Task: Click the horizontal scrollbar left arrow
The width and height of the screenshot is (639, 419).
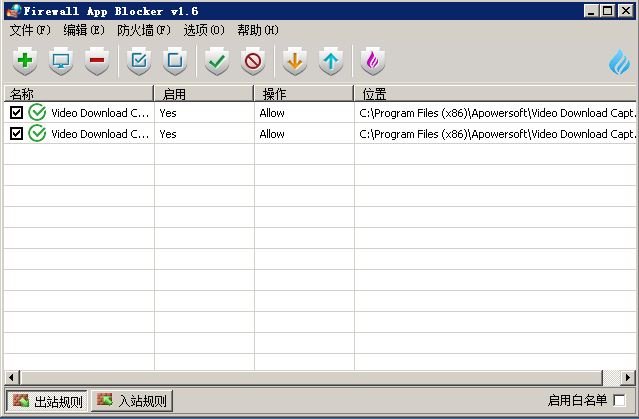Action: coord(11,378)
